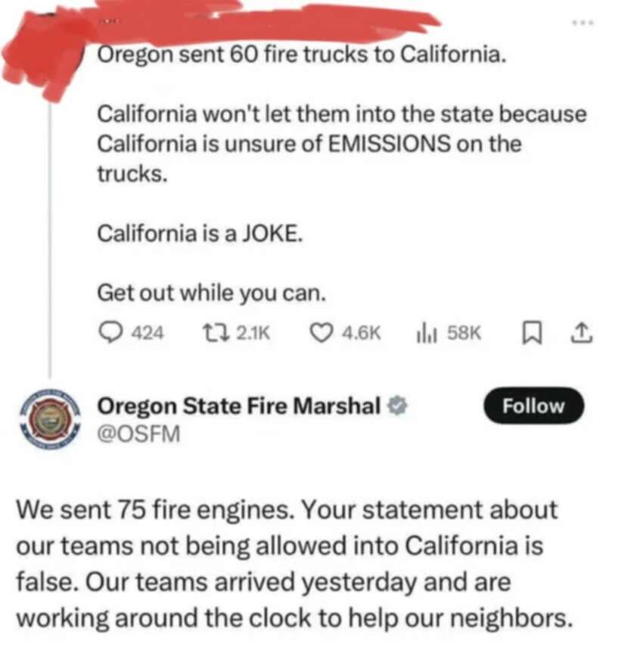Viewport: 637px width, 672px height.
Task: Click the share icon to share the tweet
Action: tap(583, 331)
